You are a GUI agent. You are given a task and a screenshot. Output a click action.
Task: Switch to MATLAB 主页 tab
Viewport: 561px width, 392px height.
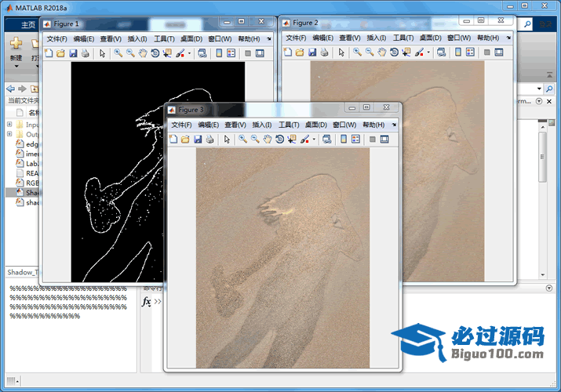pyautogui.click(x=28, y=24)
